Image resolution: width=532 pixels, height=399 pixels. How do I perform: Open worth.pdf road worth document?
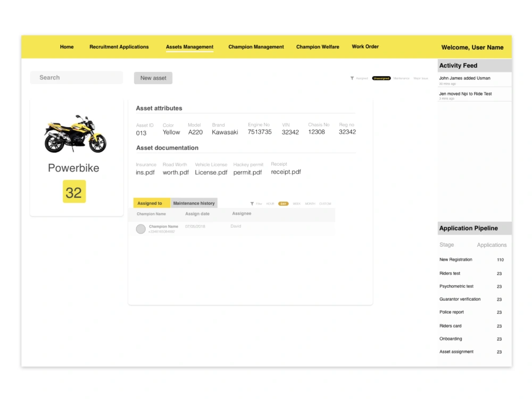[176, 172]
